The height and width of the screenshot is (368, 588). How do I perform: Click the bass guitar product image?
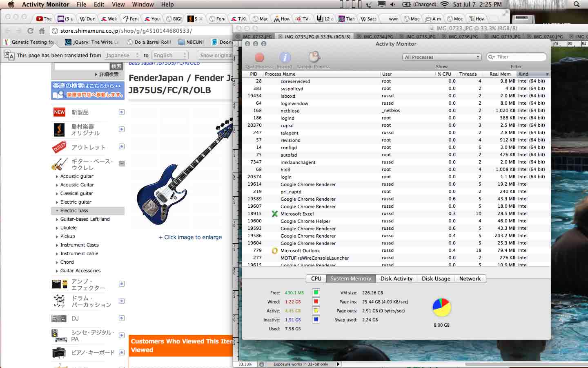[185, 171]
